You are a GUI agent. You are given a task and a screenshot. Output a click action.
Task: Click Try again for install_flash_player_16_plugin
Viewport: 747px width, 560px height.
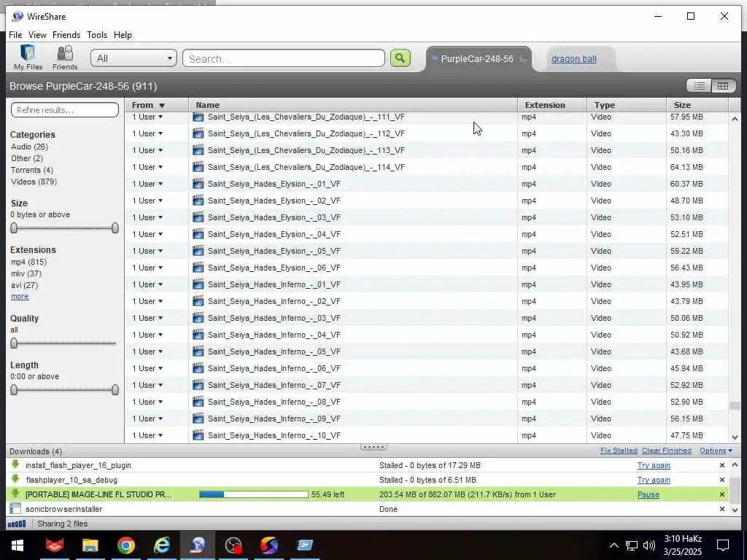(x=654, y=465)
